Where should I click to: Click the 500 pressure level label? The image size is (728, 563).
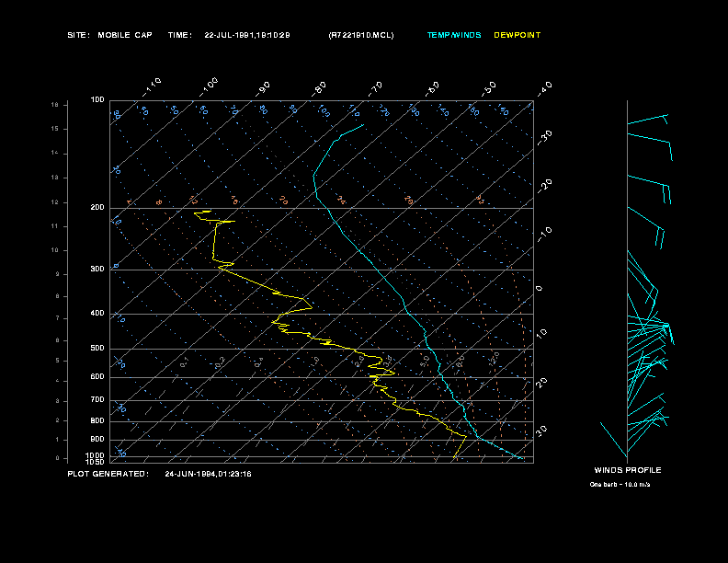tap(97, 349)
